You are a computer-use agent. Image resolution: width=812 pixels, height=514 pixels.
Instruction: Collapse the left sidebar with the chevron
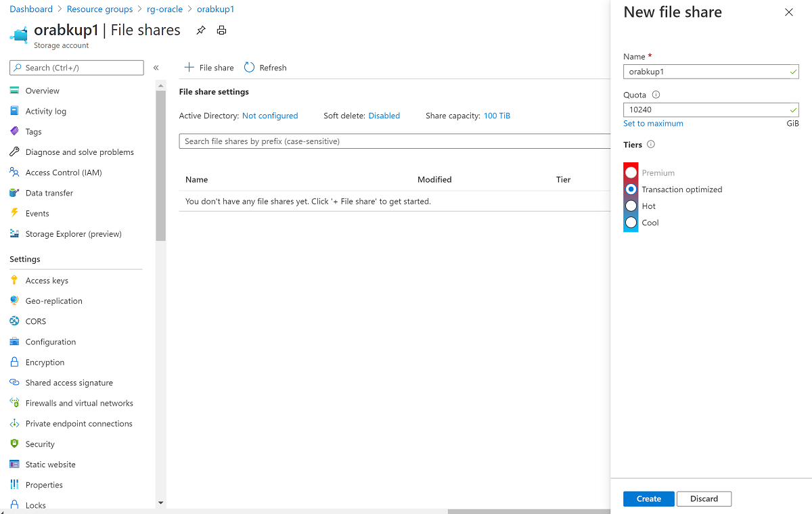click(x=156, y=68)
